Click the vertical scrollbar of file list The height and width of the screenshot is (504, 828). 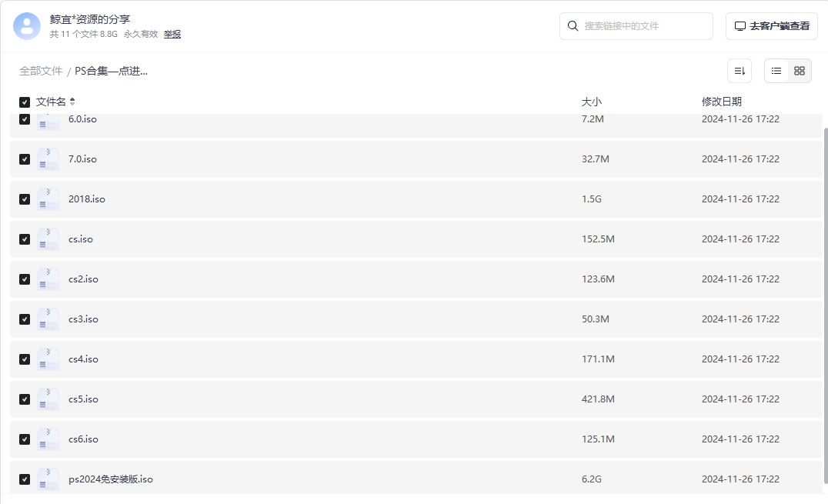coord(826,305)
